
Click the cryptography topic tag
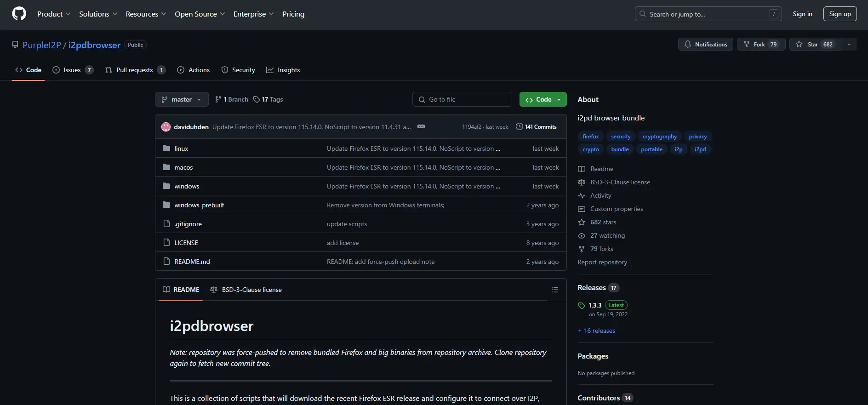[660, 137]
